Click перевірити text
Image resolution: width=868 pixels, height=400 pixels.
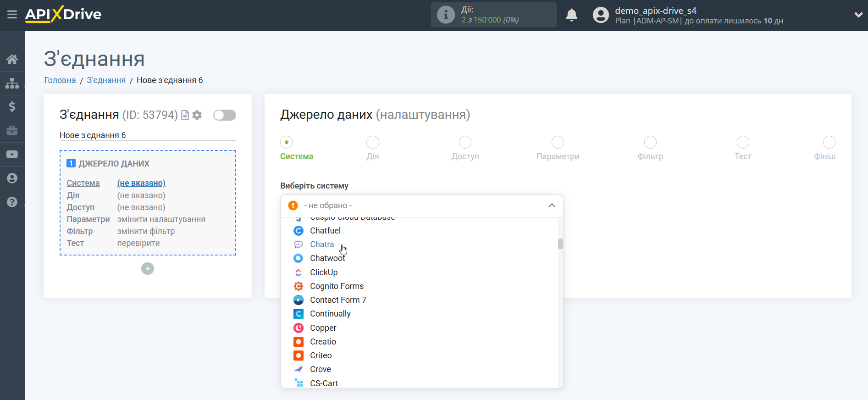(x=138, y=243)
